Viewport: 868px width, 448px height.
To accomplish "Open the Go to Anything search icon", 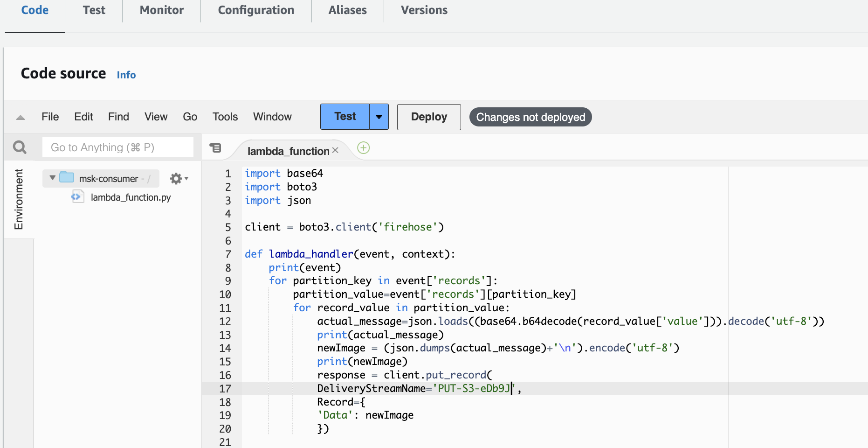I will (x=20, y=147).
